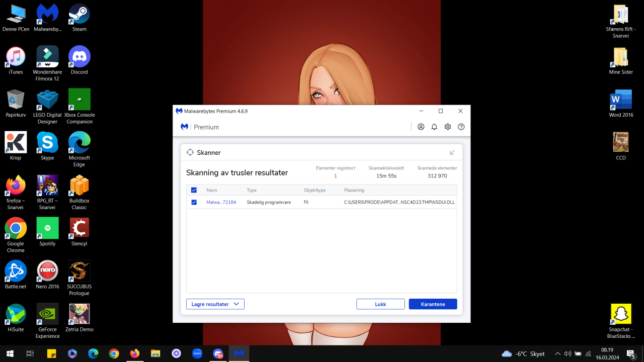Click the Karantene button
The image size is (644, 362).
coord(433,304)
